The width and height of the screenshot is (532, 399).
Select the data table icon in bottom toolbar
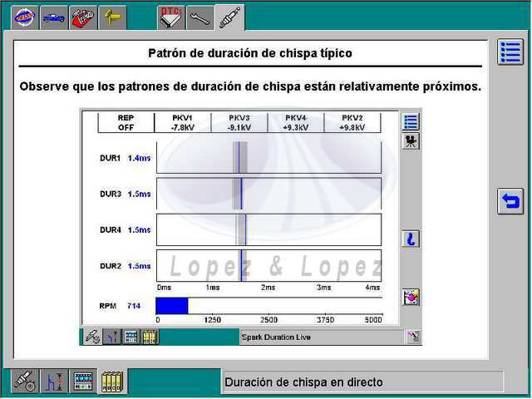(83, 381)
